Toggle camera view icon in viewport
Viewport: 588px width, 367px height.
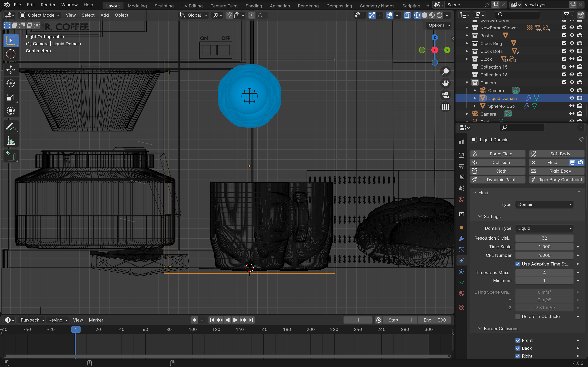click(446, 95)
